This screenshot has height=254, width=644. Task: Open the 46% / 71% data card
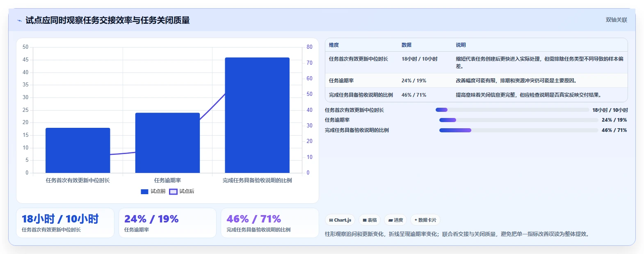pos(270,223)
